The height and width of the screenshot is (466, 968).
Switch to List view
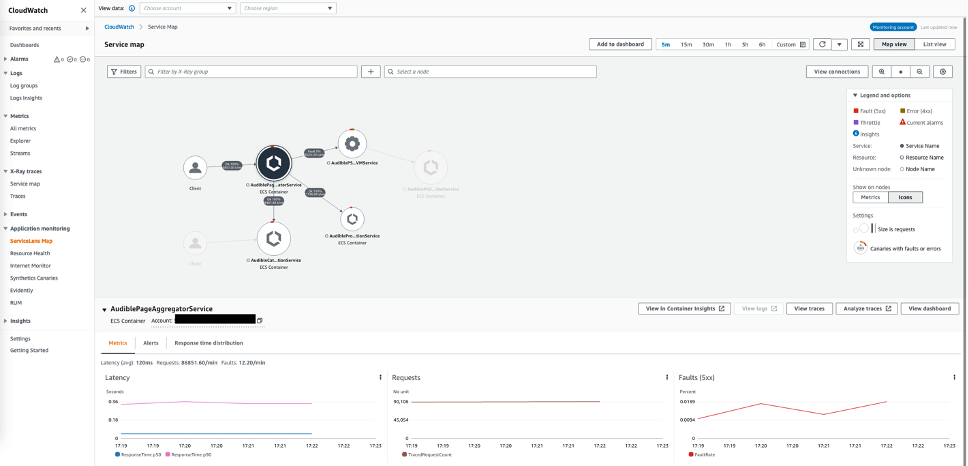coord(935,44)
